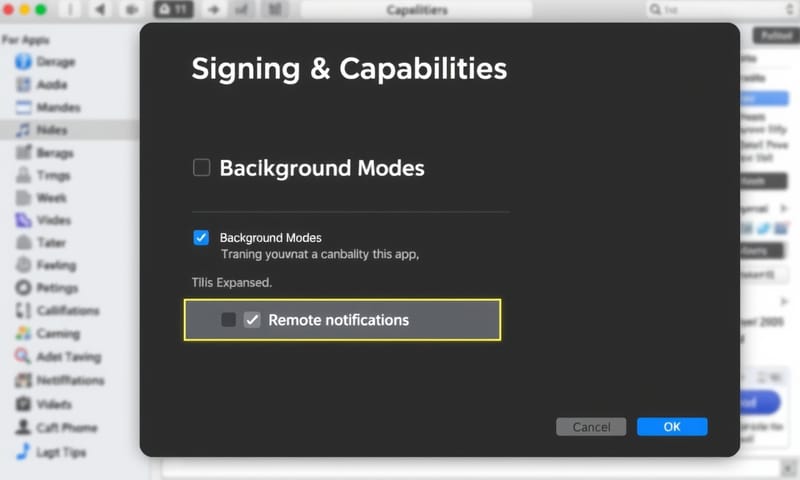Confirm the dialog with OK
The image size is (800, 480).
672,426
